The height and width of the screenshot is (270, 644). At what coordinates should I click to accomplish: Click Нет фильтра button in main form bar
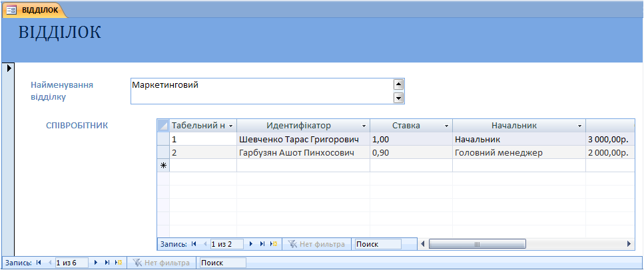(x=161, y=263)
